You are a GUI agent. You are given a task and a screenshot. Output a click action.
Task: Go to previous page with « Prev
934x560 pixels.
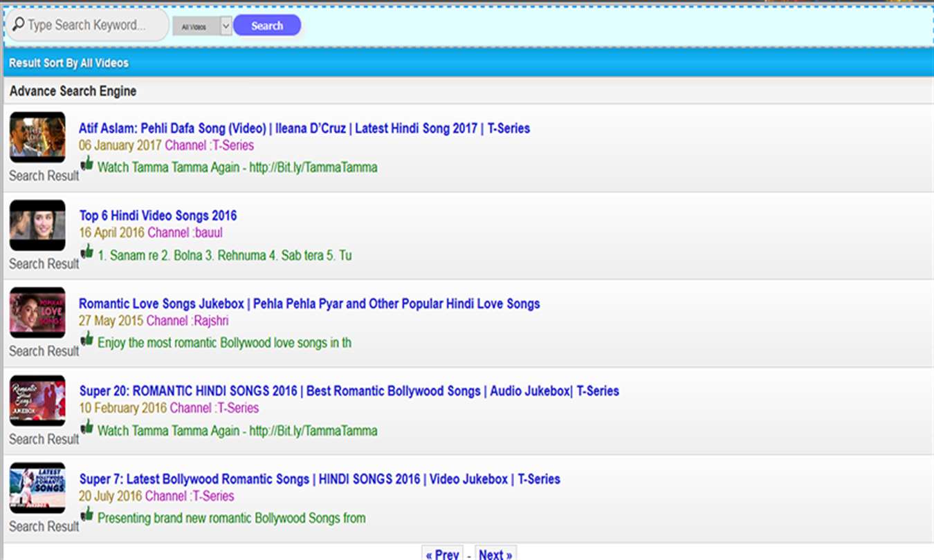[442, 554]
